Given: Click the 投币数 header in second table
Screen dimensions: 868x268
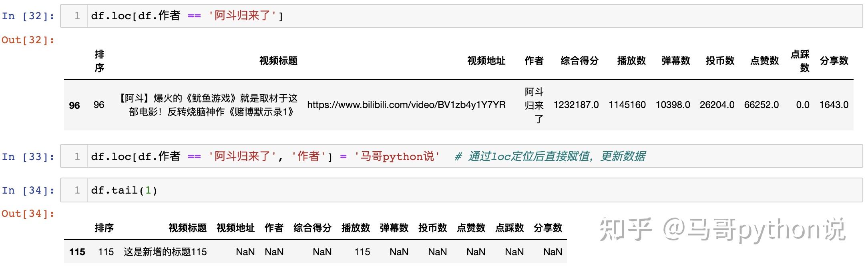Looking at the screenshot, I should pyautogui.click(x=432, y=228).
